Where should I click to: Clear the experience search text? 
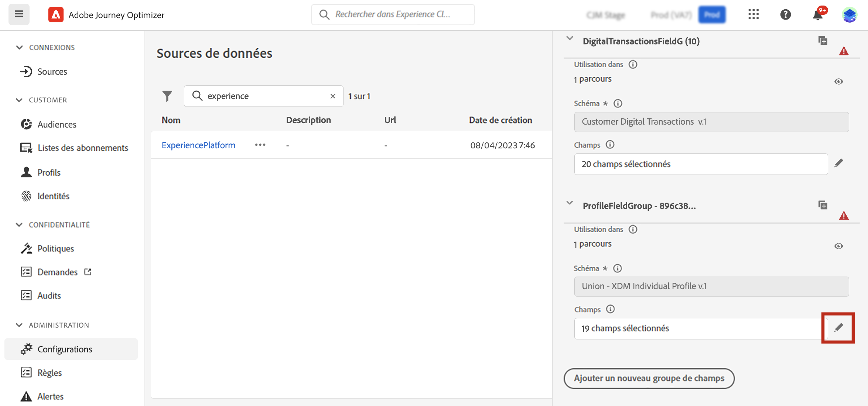coord(333,96)
